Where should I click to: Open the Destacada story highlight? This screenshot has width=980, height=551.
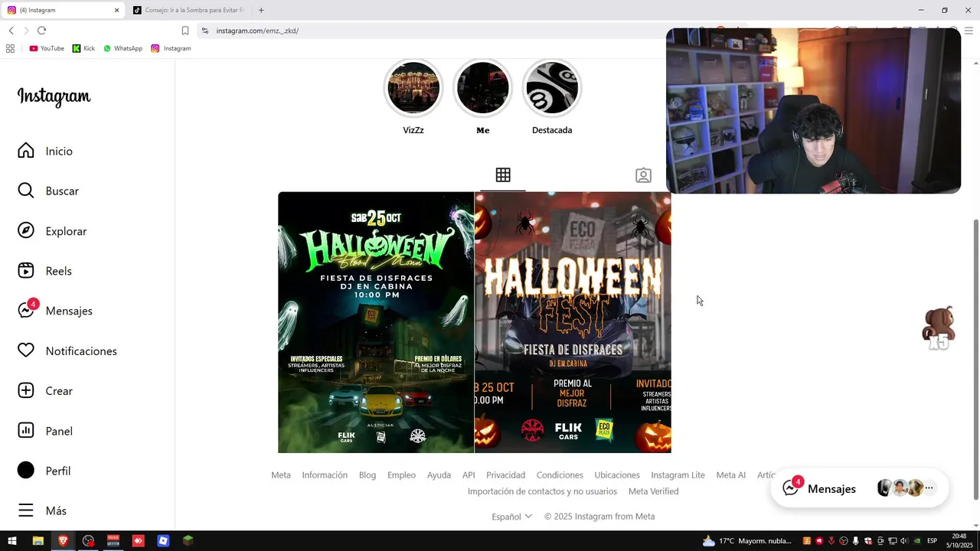[x=552, y=88]
